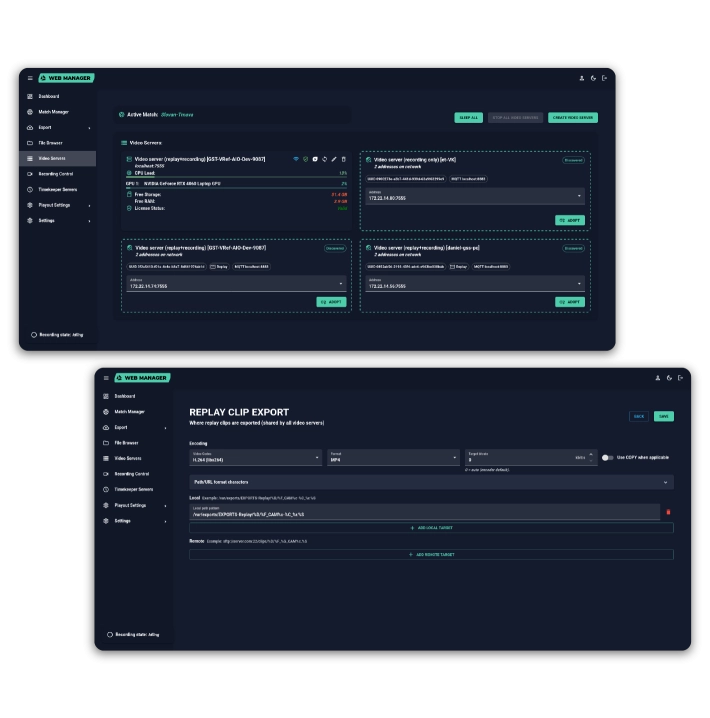
Task: Click Video Servers list heading icon
Action: 124,143
